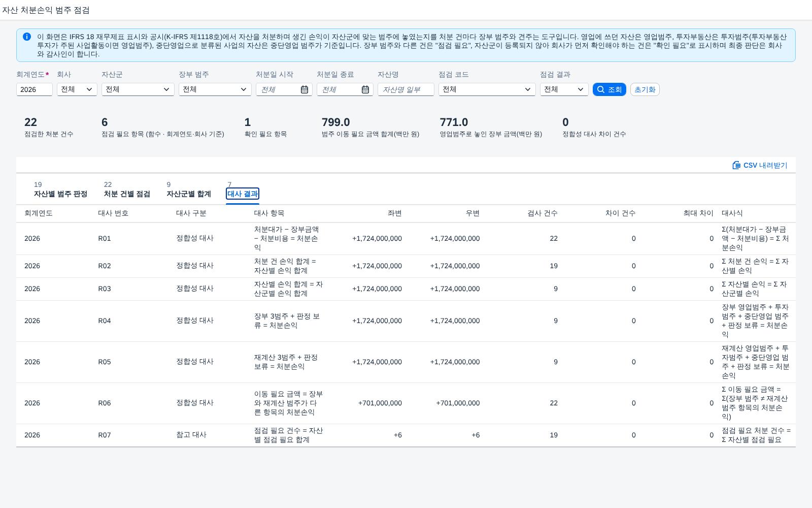Click the 차이 건수 column header

click(x=620, y=213)
